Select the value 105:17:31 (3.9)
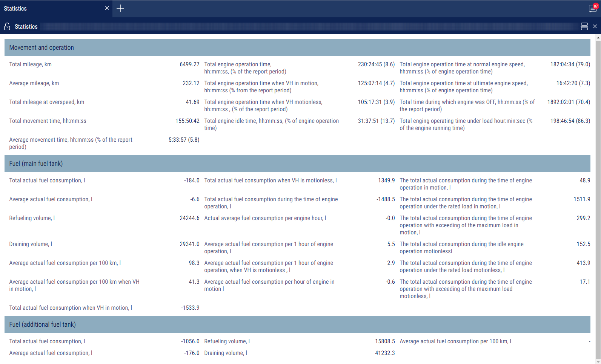601x364 pixels. click(376, 102)
